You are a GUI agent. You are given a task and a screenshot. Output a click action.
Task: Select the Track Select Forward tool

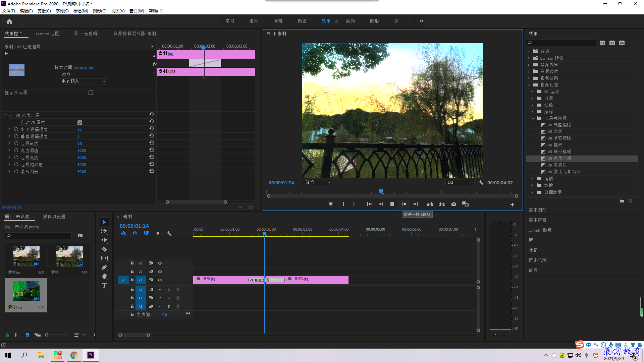pos(104,231)
